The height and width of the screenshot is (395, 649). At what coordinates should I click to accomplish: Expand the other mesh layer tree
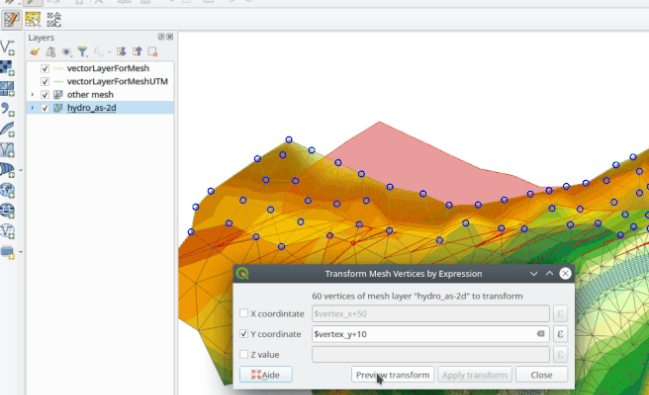pyautogui.click(x=33, y=95)
